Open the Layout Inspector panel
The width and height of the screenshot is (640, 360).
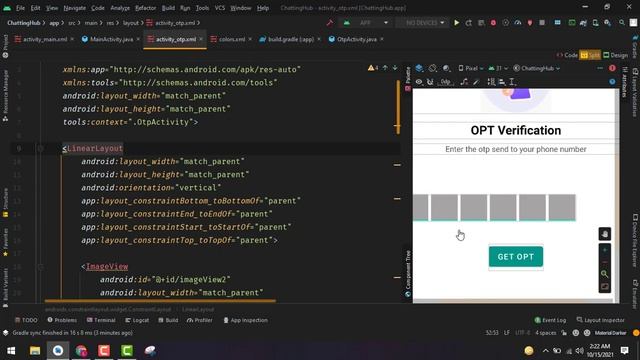tap(600, 320)
